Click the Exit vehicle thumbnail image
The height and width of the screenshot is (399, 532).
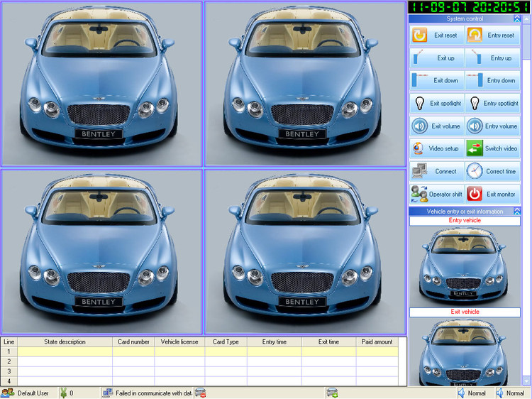465,352
